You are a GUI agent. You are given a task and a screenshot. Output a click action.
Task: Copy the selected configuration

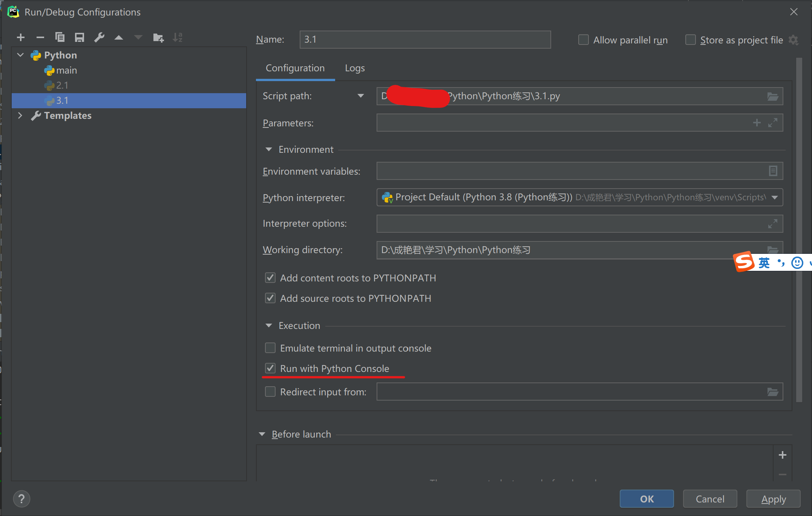click(x=60, y=37)
